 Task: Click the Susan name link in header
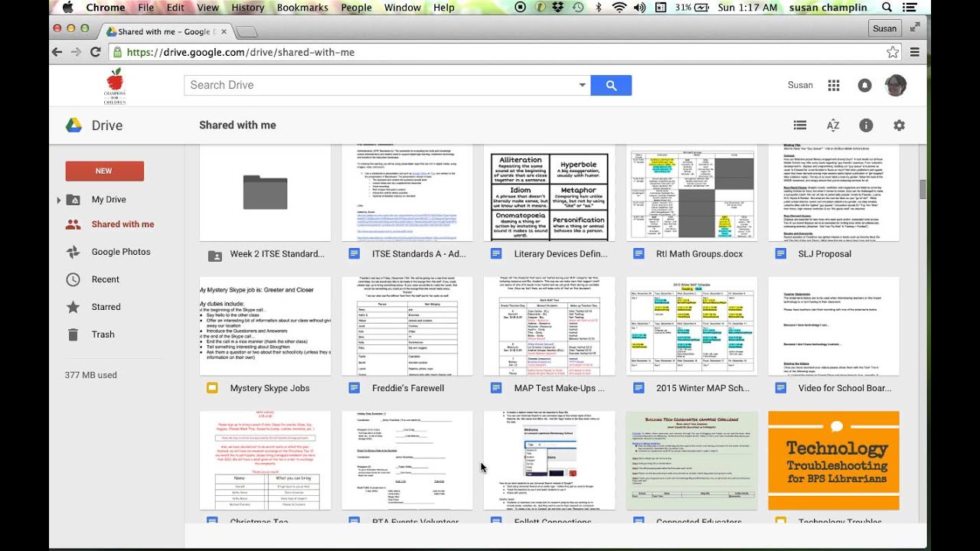pyautogui.click(x=800, y=86)
